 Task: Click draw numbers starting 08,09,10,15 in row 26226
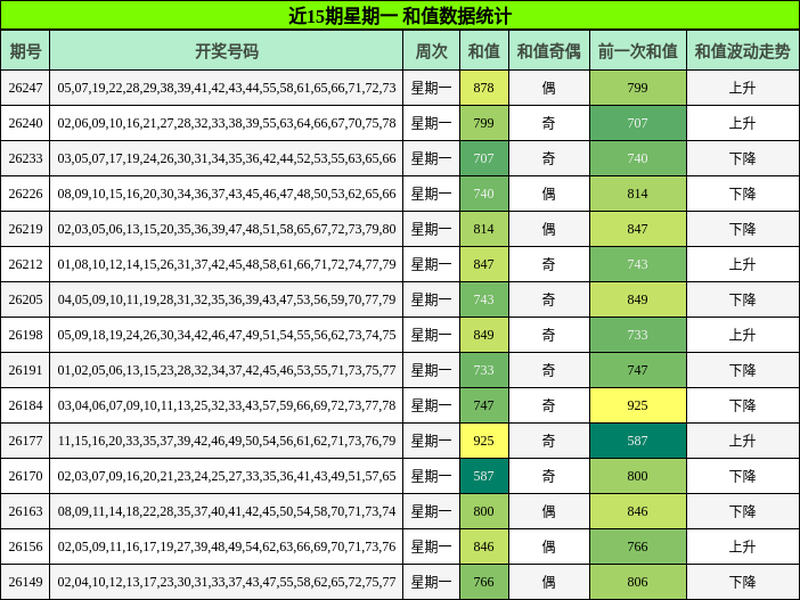[227, 193]
